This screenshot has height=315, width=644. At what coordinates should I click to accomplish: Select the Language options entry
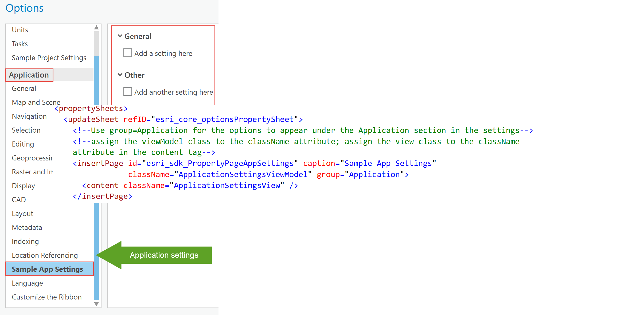pos(27,283)
